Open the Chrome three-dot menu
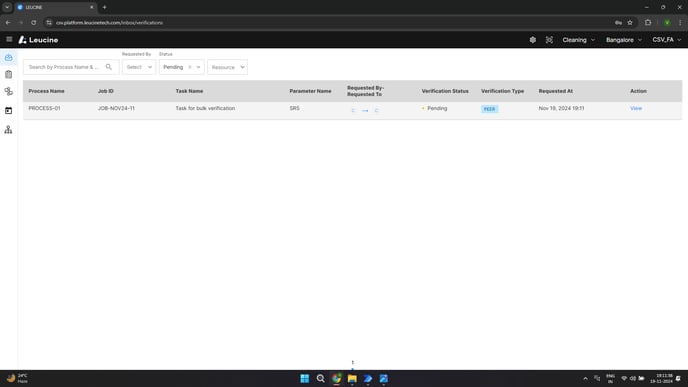This screenshot has width=688, height=387. point(680,22)
